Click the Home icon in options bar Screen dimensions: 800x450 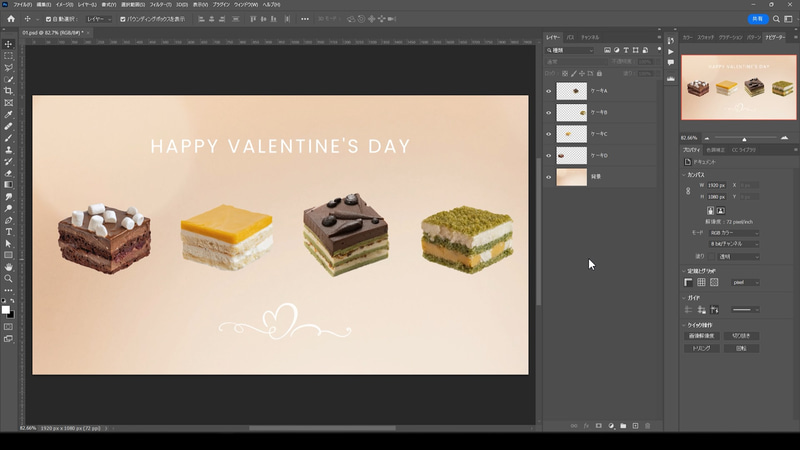click(9, 19)
